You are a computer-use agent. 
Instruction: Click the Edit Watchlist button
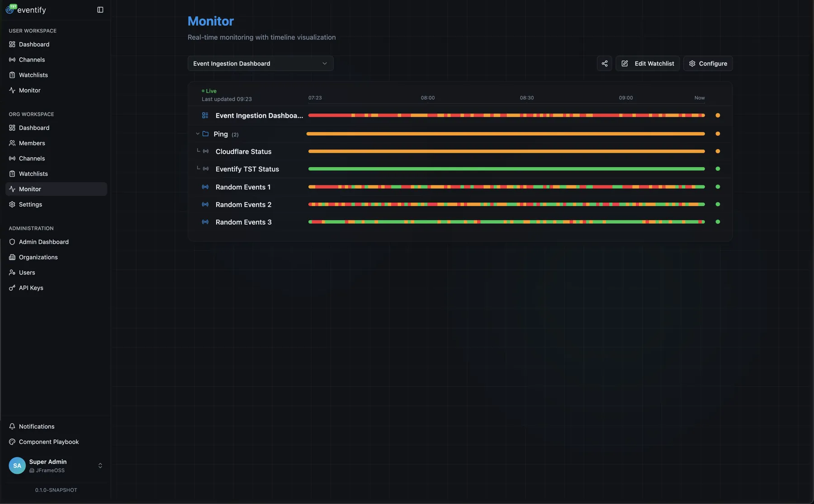point(648,63)
